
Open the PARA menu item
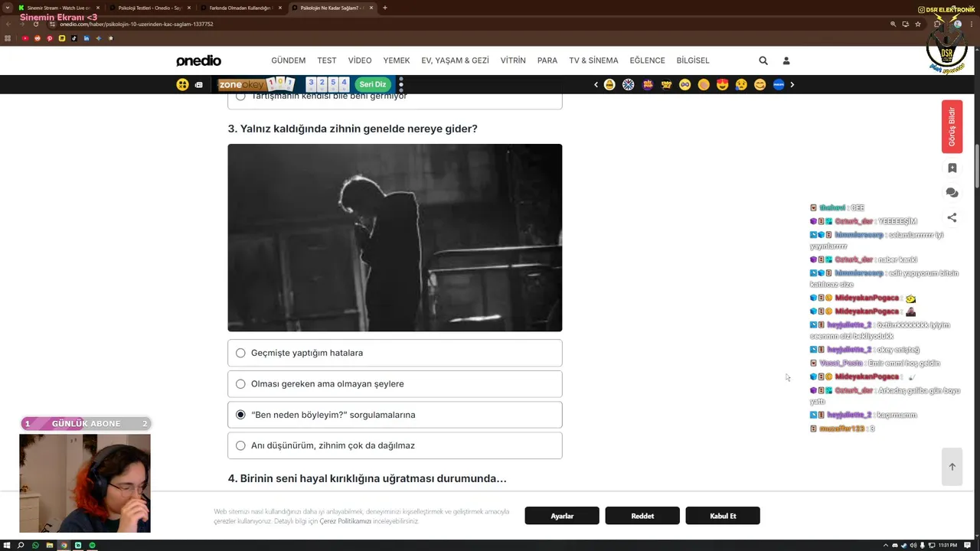[547, 60]
